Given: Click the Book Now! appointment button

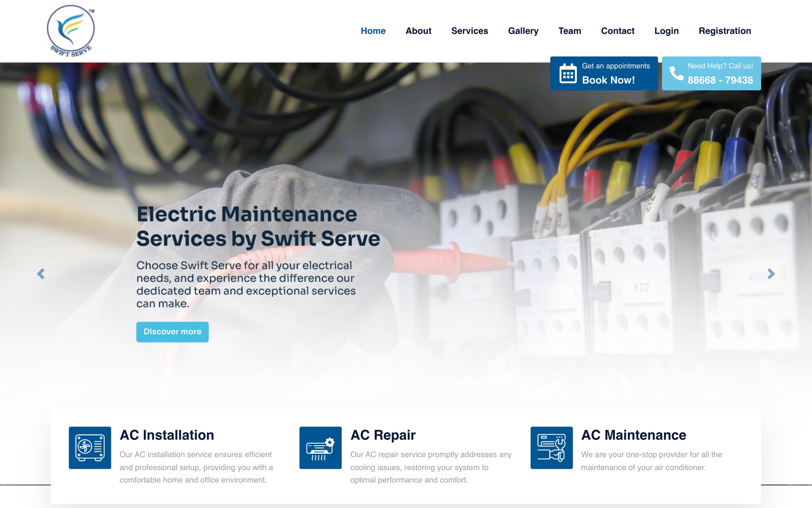Looking at the screenshot, I should pos(604,73).
